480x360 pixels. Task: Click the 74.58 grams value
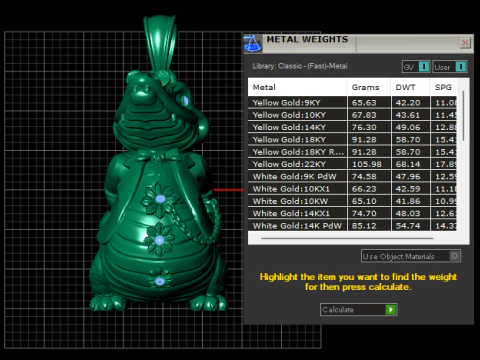tap(364, 177)
